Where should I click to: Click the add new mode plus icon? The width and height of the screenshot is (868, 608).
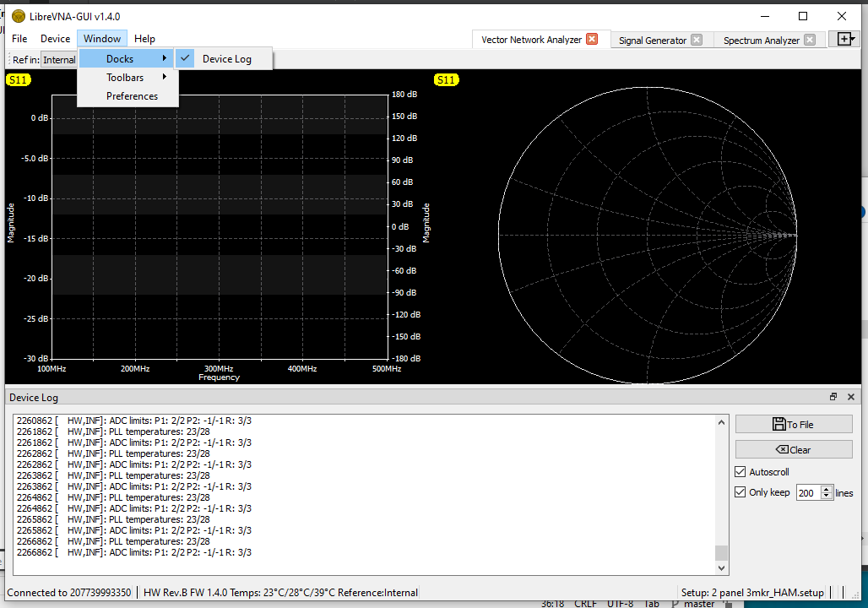point(844,39)
